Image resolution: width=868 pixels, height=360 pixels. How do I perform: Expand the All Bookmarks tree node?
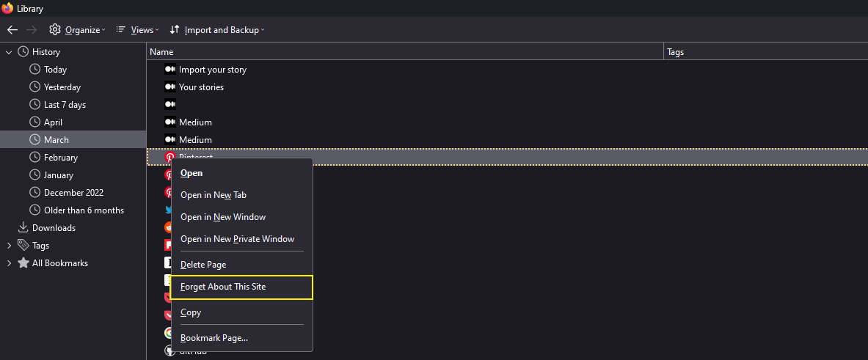(9, 263)
